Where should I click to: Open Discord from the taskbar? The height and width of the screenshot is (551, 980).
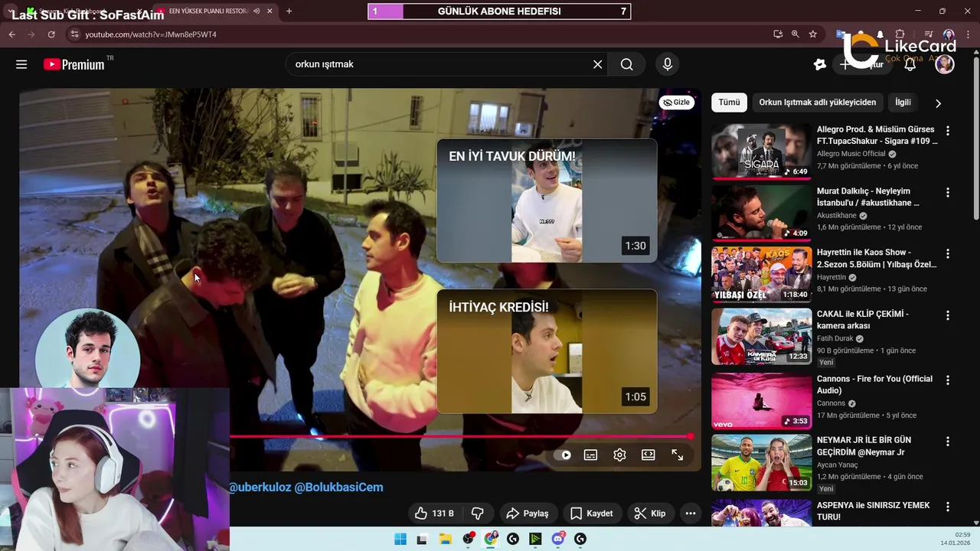558,539
